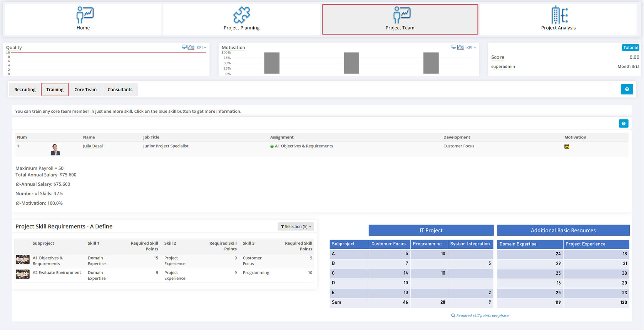
Task: Switch to the Core Team tab
Action: pyautogui.click(x=85, y=90)
